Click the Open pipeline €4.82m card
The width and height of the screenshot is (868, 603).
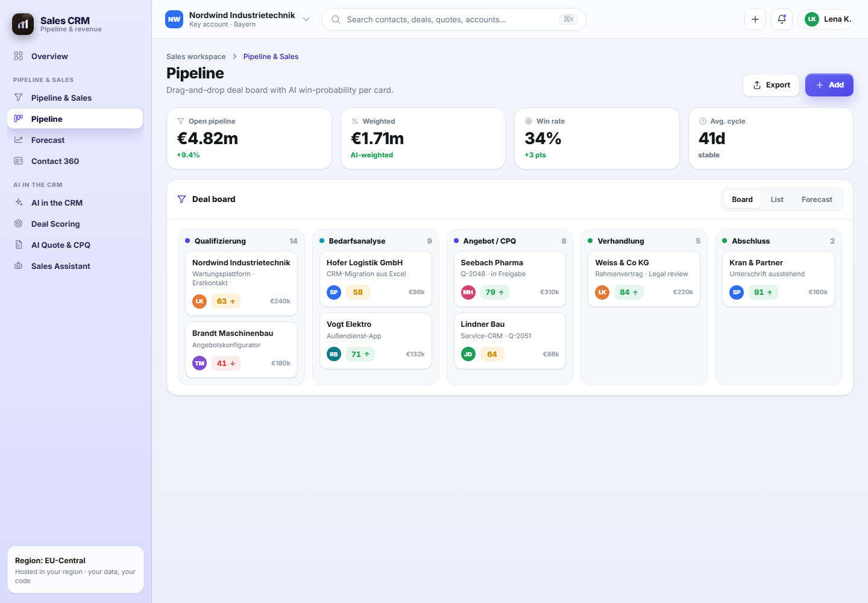pos(249,139)
